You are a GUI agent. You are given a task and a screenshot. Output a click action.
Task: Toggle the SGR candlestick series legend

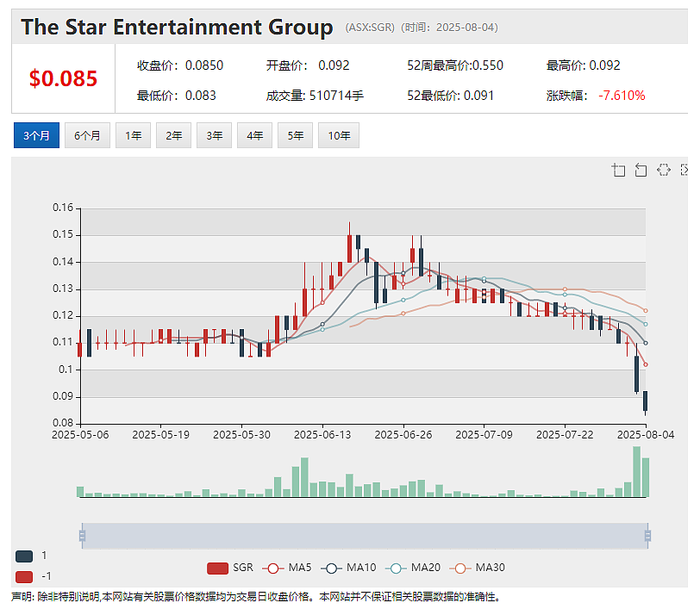click(x=230, y=568)
